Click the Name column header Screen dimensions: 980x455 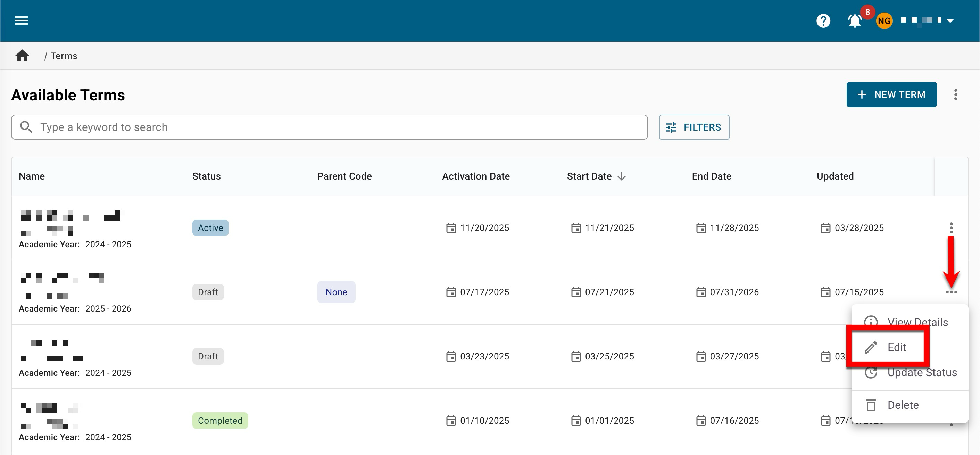tap(32, 176)
